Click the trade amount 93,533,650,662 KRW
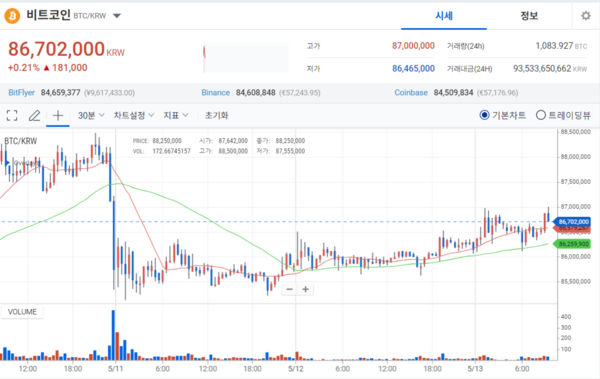Image resolution: width=600 pixels, height=379 pixels. point(550,69)
